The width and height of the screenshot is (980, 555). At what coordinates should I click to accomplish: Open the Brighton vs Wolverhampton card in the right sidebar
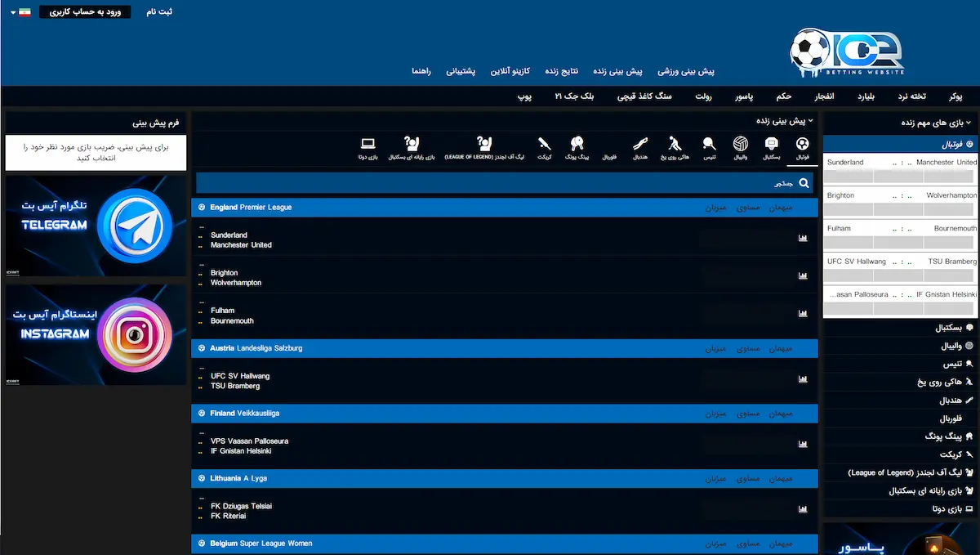(x=900, y=202)
